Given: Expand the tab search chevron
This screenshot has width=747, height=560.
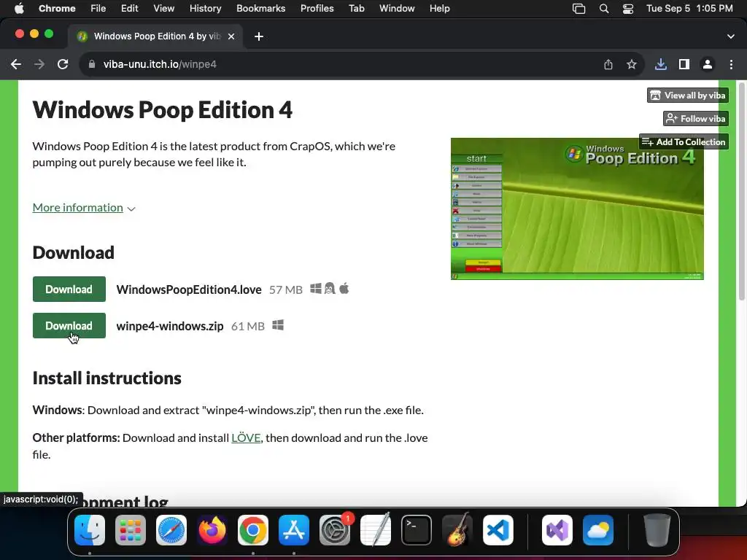Looking at the screenshot, I should coord(731,36).
